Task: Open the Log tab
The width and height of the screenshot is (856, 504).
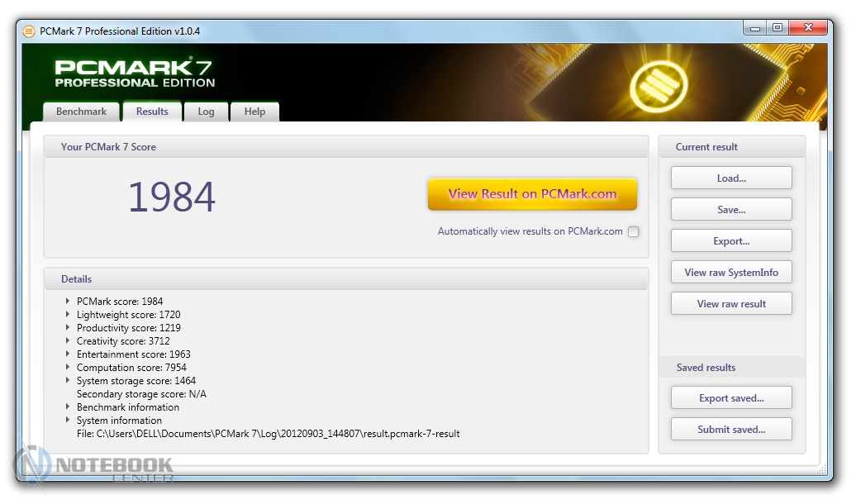Action: pos(206,112)
